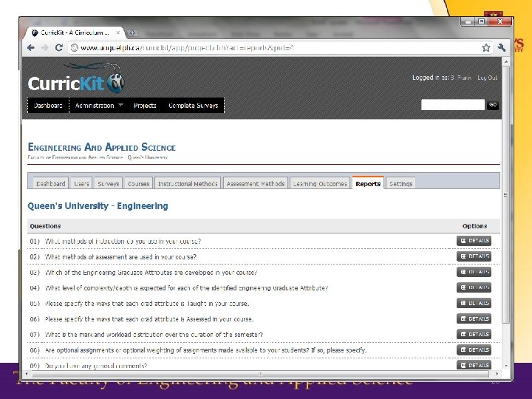
Task: Open Details for question 04 complexity level
Action: coord(474,287)
